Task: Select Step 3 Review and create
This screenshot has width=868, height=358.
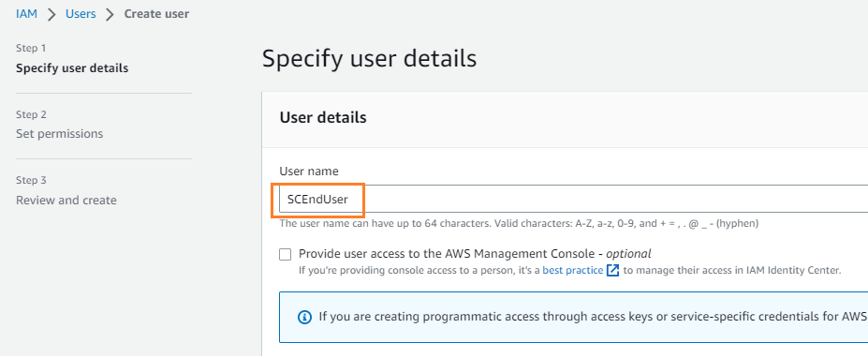Action: point(66,200)
